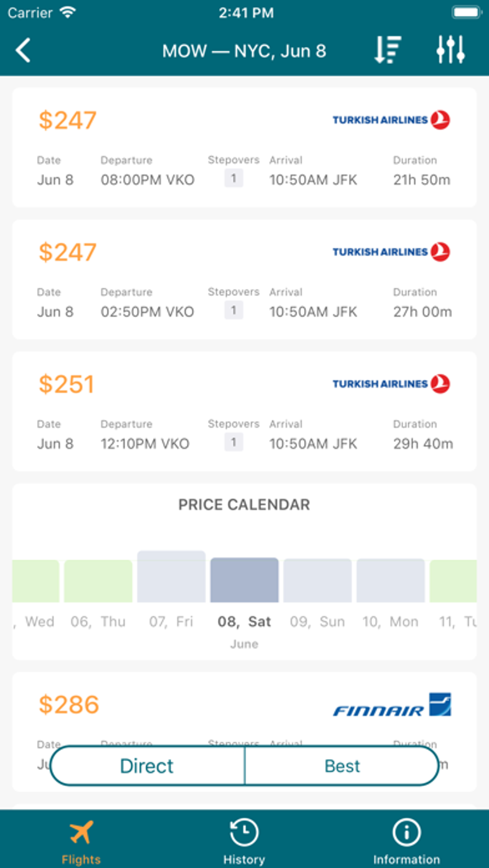
Task: Open the Information icon
Action: tap(406, 833)
